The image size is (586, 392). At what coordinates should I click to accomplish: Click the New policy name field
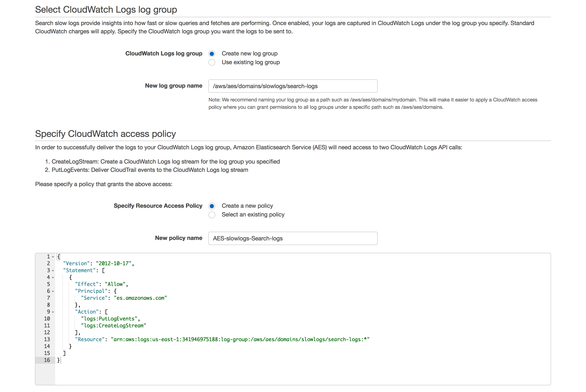point(292,238)
